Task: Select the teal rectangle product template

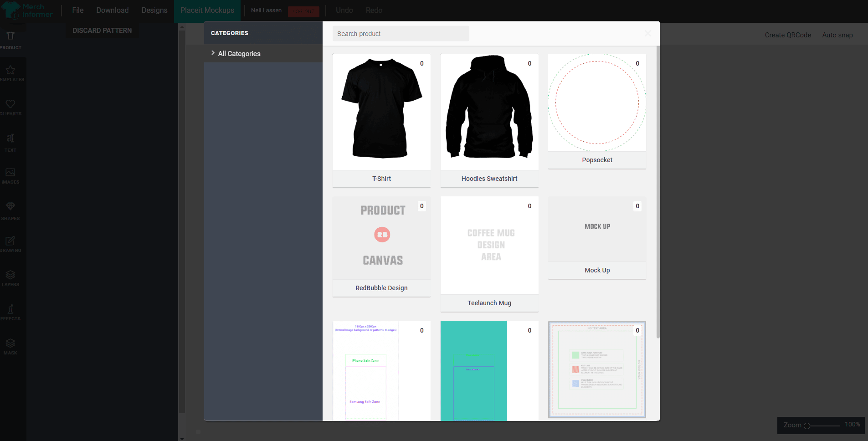Action: pos(489,371)
